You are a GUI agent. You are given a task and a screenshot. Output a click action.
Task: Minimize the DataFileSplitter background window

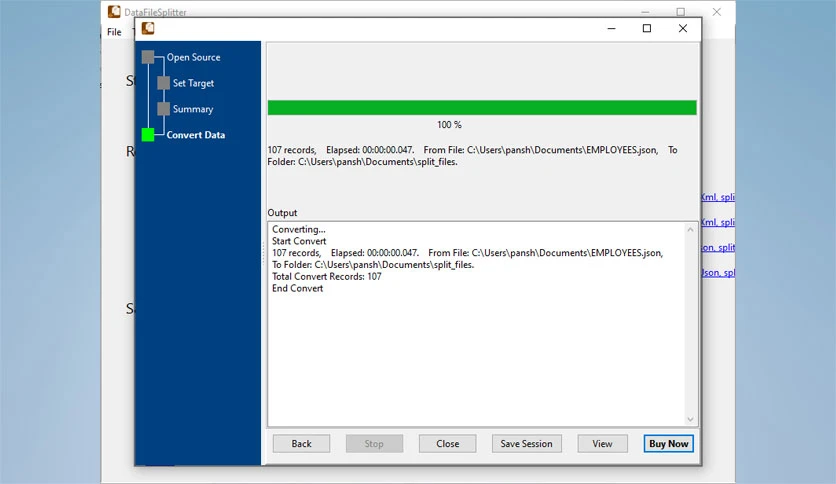[645, 11]
